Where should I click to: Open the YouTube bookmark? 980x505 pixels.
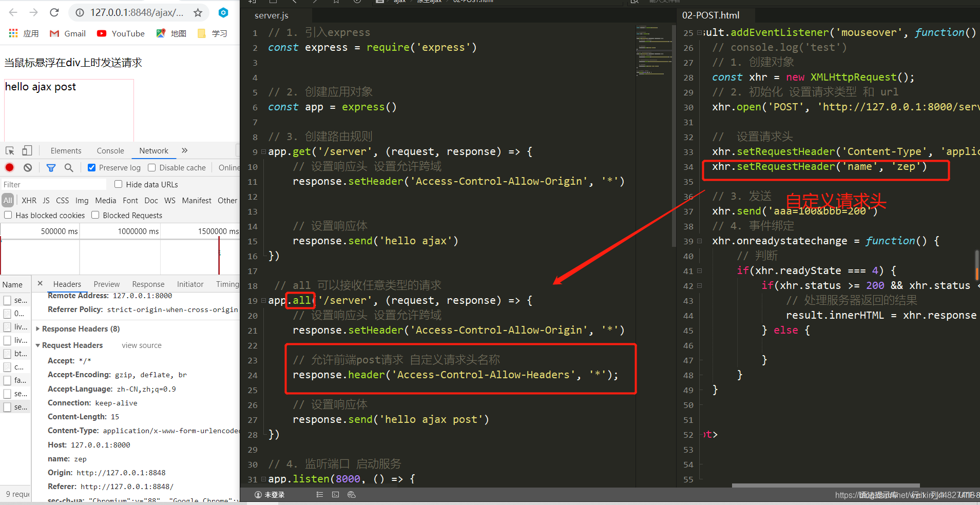click(x=121, y=33)
